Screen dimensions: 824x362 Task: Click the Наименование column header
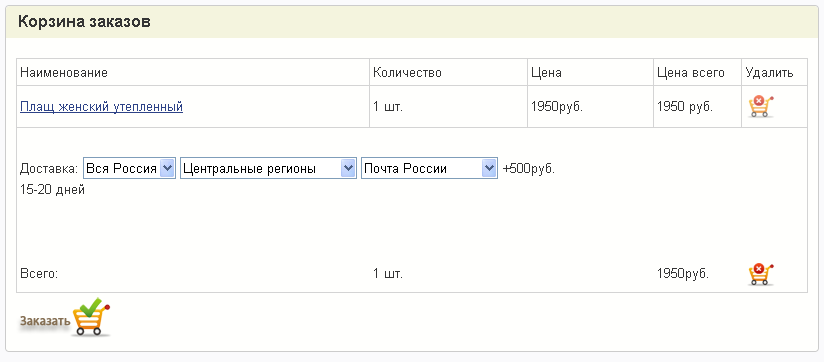pyautogui.click(x=64, y=73)
